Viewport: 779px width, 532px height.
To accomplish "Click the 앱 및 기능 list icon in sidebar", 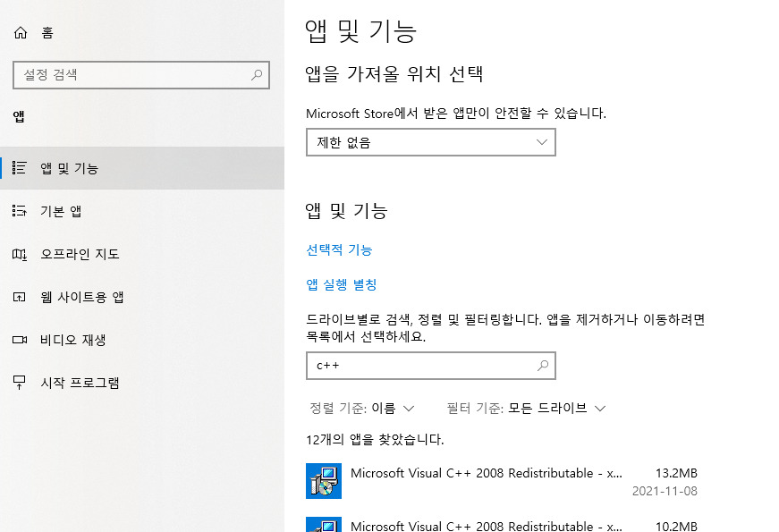I will tap(19, 168).
